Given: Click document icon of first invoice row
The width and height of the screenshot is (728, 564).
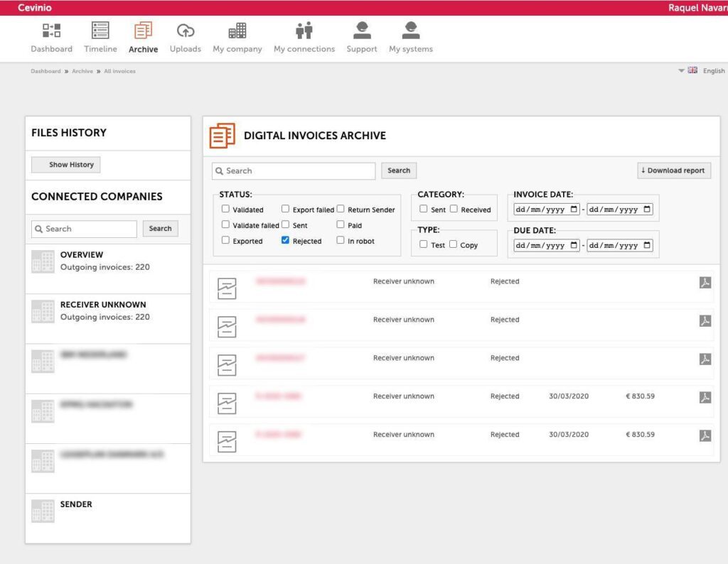Looking at the screenshot, I should pyautogui.click(x=227, y=288).
